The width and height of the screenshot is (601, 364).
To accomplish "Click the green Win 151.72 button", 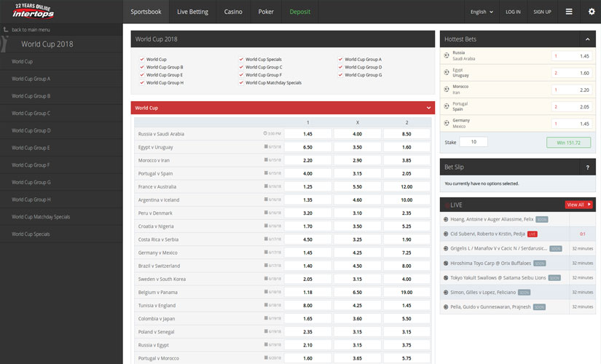I will (x=568, y=143).
